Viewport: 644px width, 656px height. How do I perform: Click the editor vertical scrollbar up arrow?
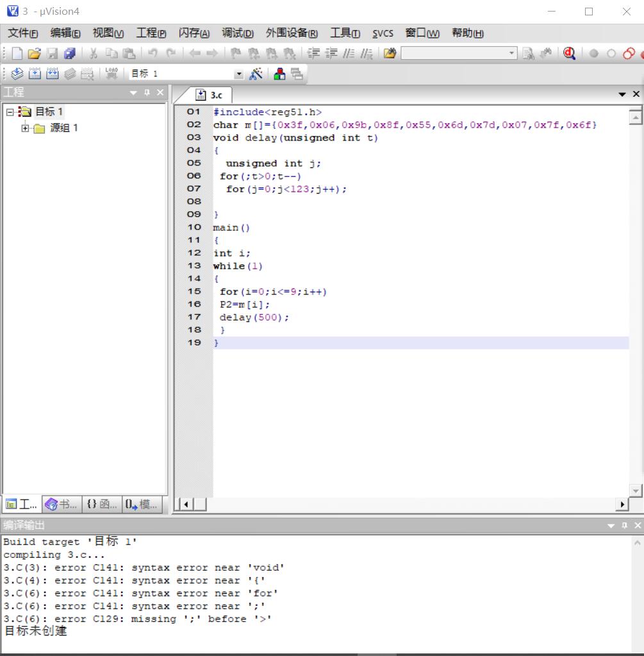635,117
